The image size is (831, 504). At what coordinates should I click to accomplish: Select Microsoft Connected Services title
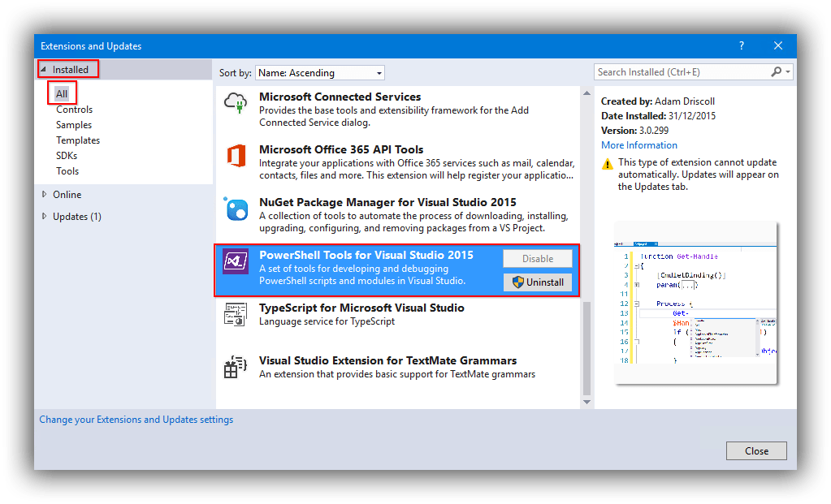[x=340, y=97]
